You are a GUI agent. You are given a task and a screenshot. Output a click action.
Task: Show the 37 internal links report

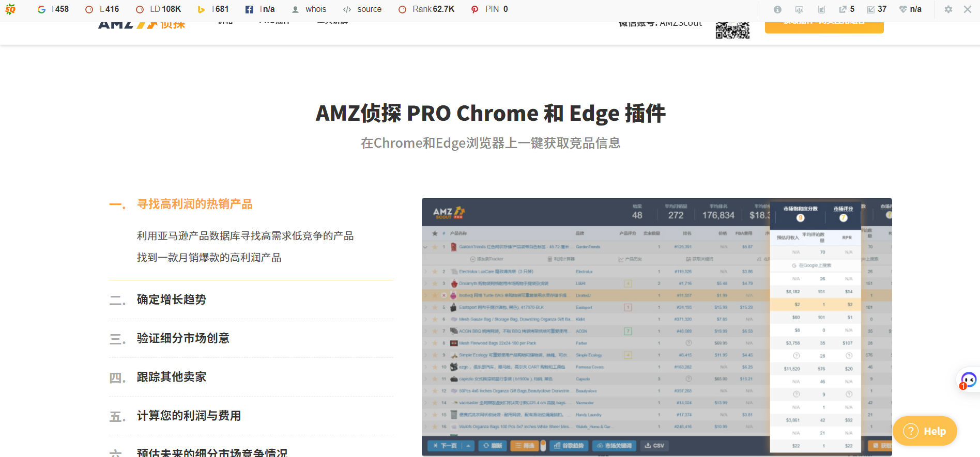pyautogui.click(x=877, y=9)
